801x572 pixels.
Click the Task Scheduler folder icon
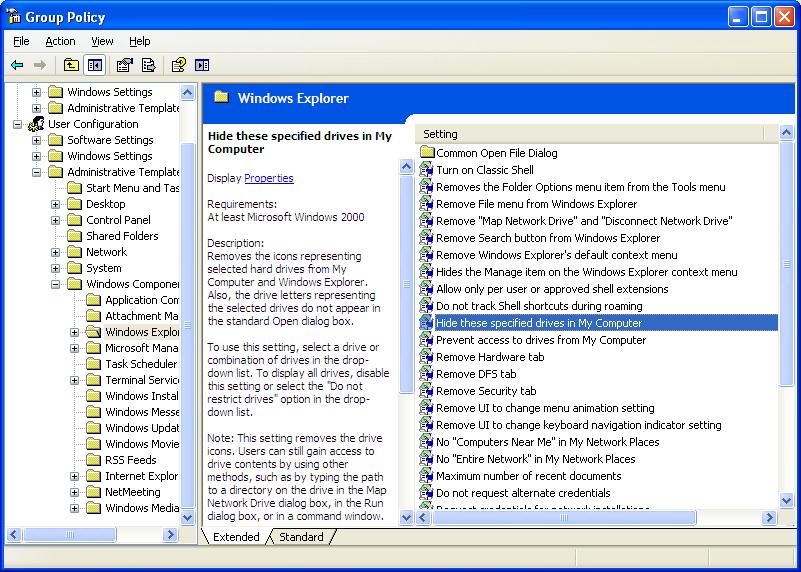[x=93, y=364]
